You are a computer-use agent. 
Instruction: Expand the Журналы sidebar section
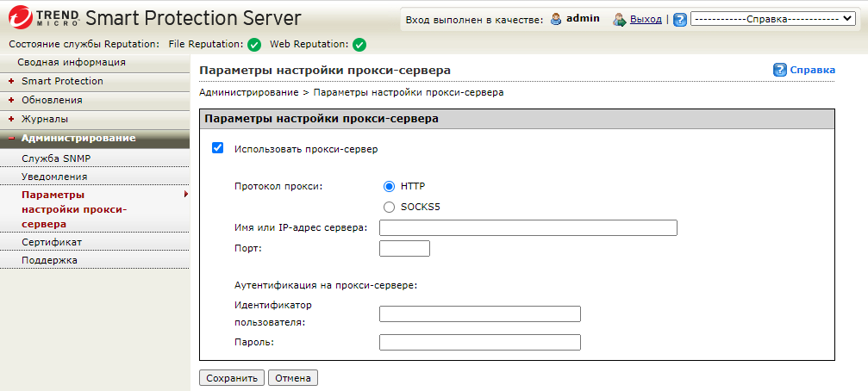tap(45, 119)
